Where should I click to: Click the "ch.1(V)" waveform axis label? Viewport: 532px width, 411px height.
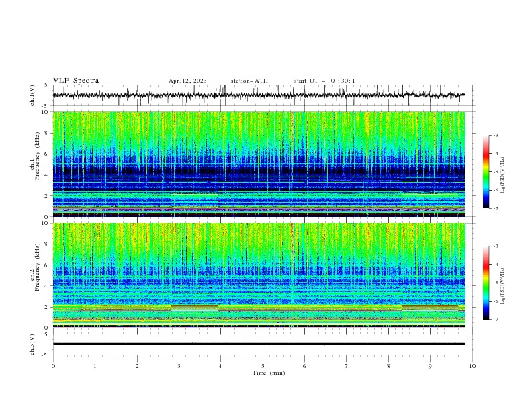point(32,95)
